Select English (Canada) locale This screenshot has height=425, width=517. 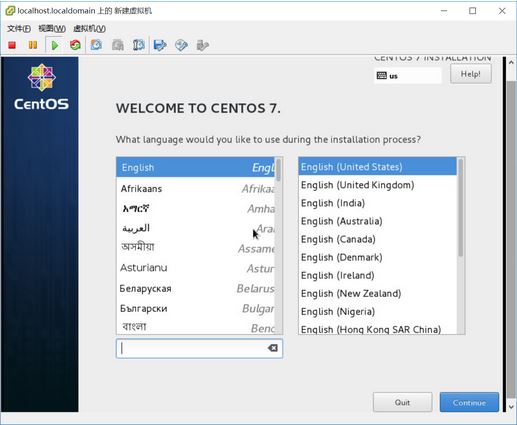pos(378,239)
